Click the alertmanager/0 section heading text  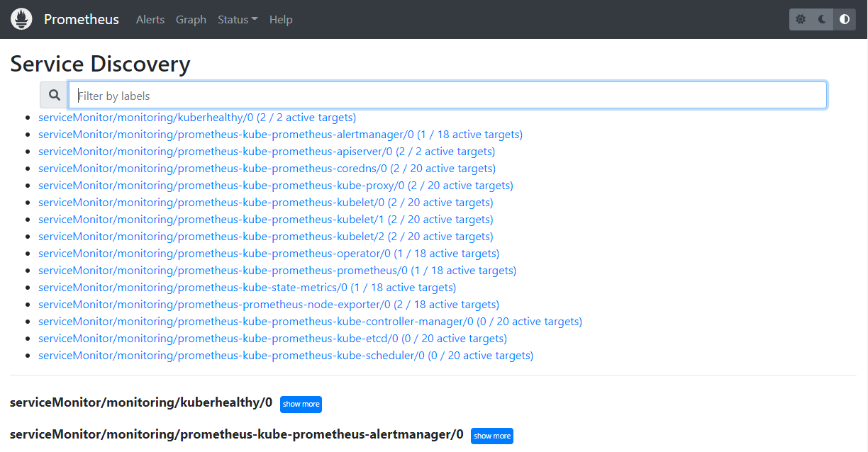(237, 434)
